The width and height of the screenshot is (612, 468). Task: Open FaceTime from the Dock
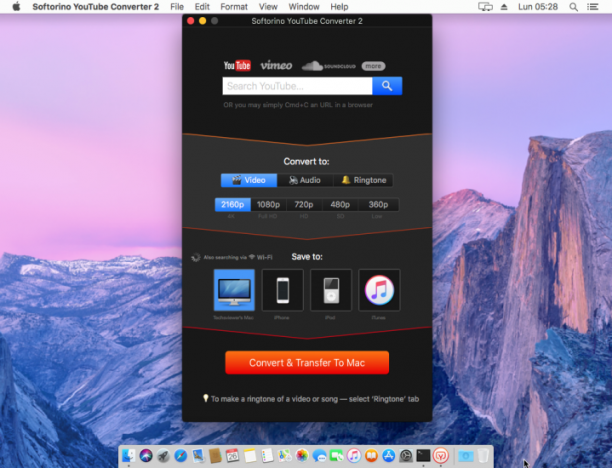(x=336, y=455)
